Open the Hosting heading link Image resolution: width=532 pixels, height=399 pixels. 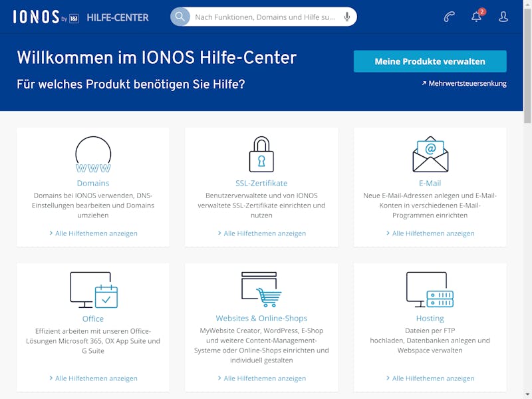pyautogui.click(x=430, y=319)
